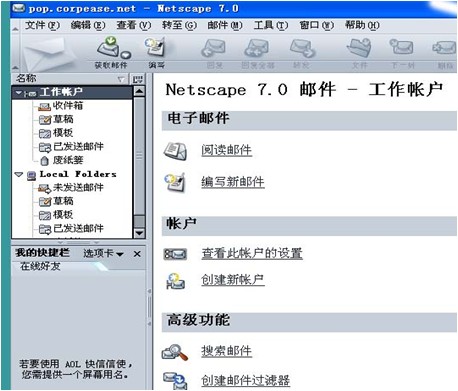Click the folder list scrollbar thumb

click(x=139, y=156)
